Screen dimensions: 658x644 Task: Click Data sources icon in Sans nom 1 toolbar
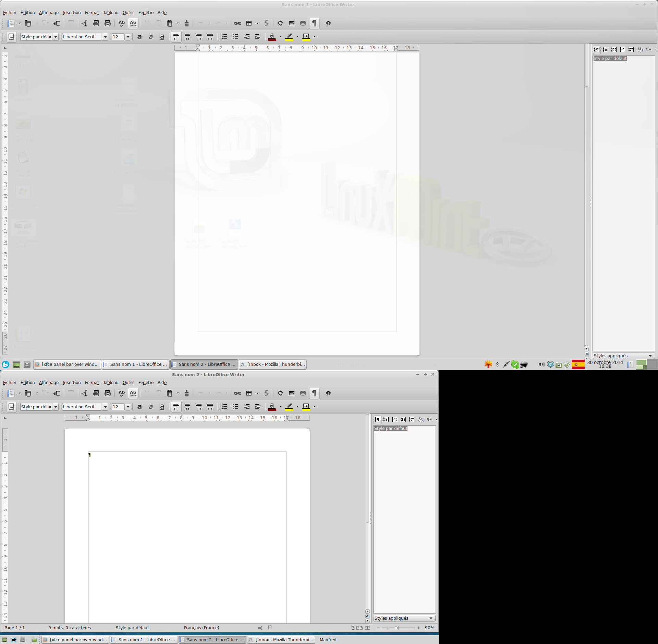click(303, 23)
